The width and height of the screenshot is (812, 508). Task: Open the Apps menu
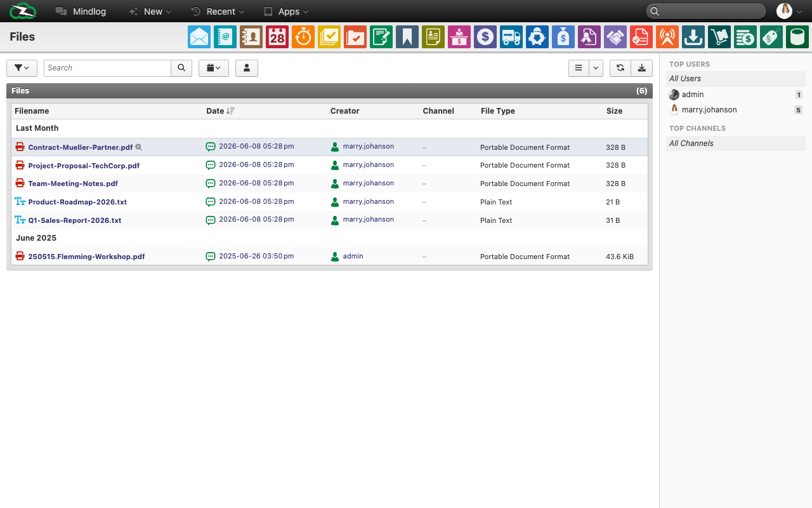pos(286,11)
